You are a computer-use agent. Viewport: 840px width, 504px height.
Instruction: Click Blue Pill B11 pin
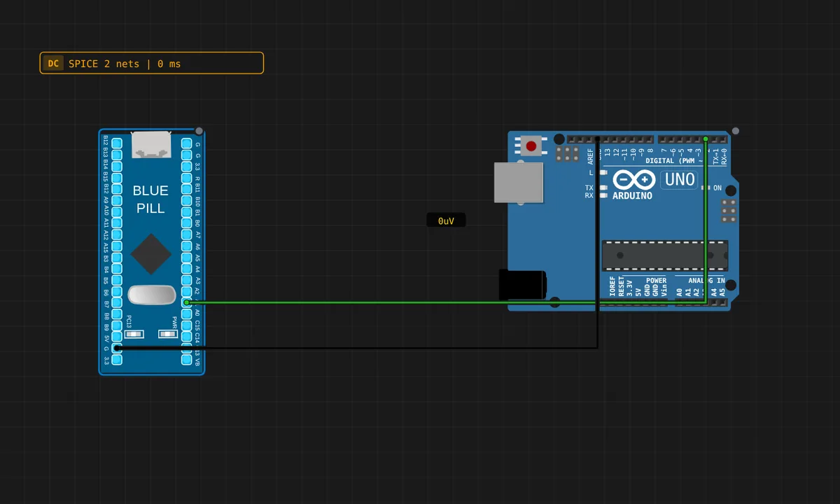(187, 188)
